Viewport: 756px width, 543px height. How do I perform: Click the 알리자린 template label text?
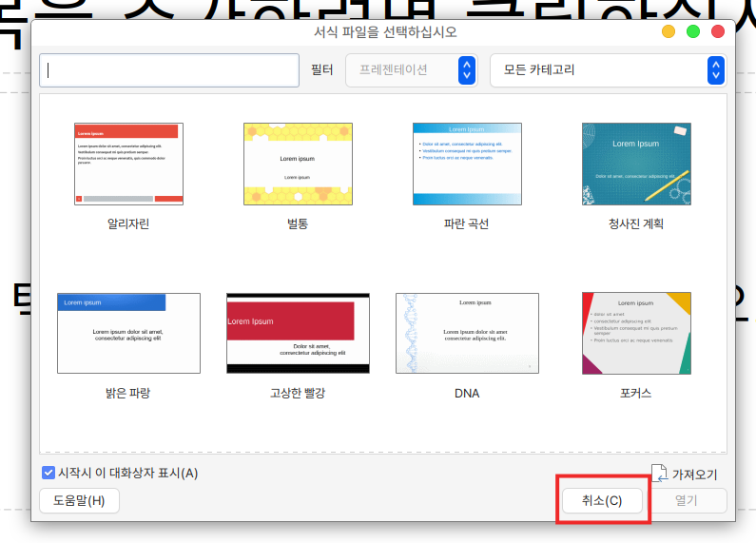point(128,224)
